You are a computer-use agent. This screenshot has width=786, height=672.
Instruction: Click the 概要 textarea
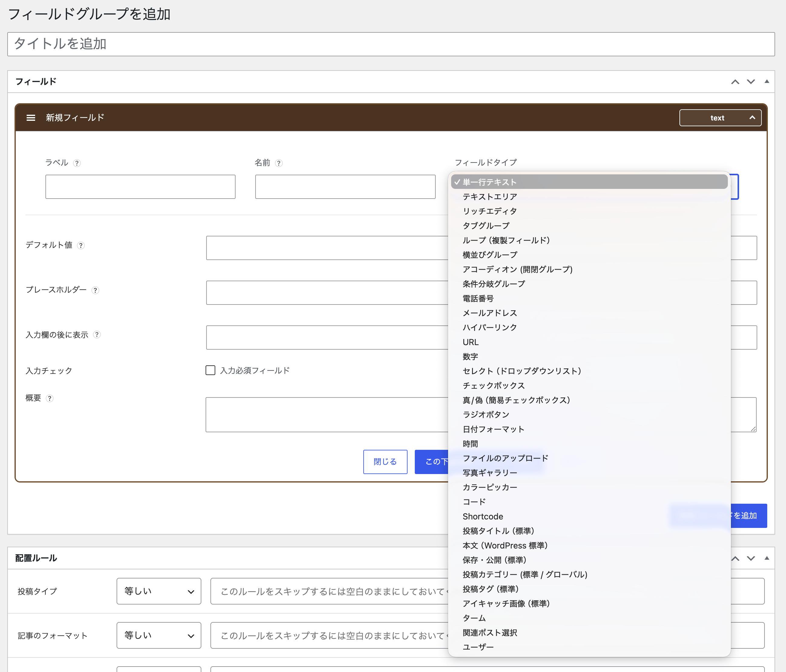click(x=327, y=414)
